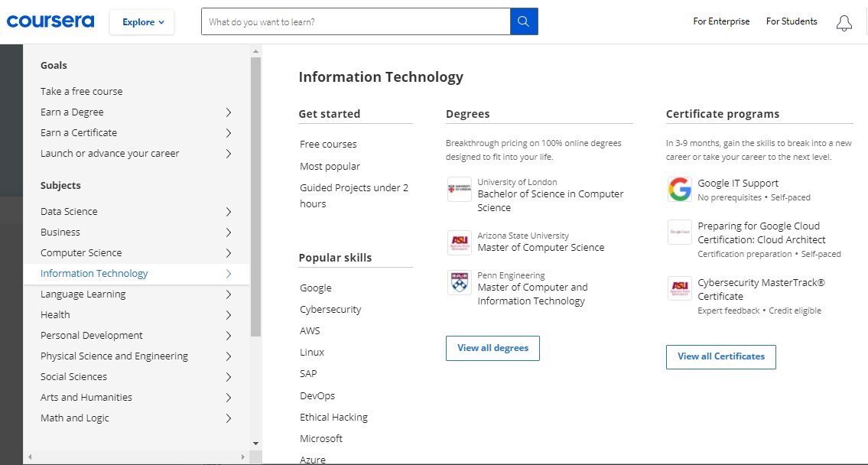Screen dimensions: 868x465
Task: Open the Cybersecurity popular skill link
Action: (x=330, y=310)
